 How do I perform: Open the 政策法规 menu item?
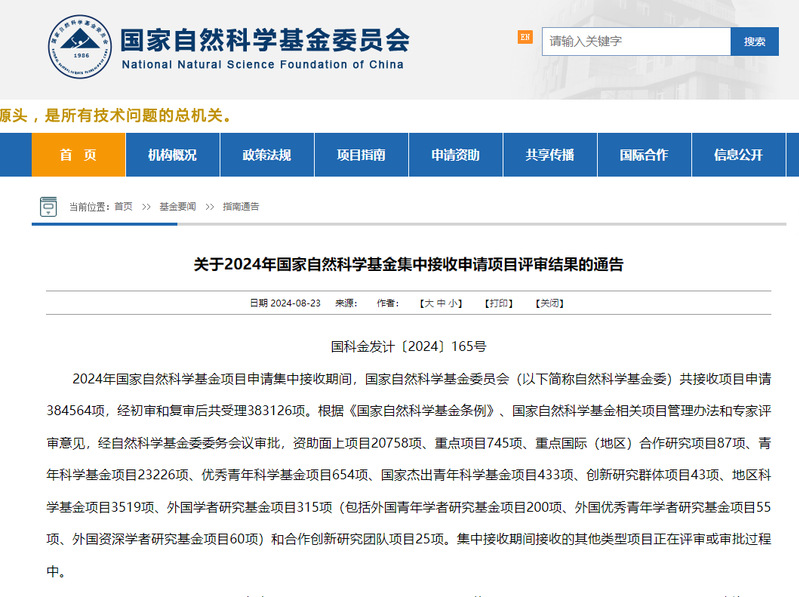point(267,155)
